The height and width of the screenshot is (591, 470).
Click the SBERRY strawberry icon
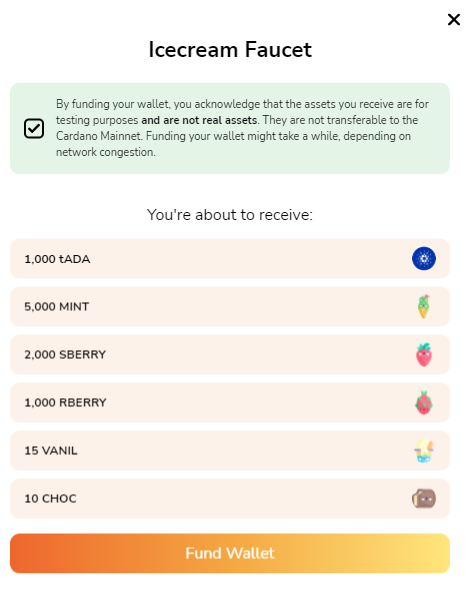[x=424, y=355]
